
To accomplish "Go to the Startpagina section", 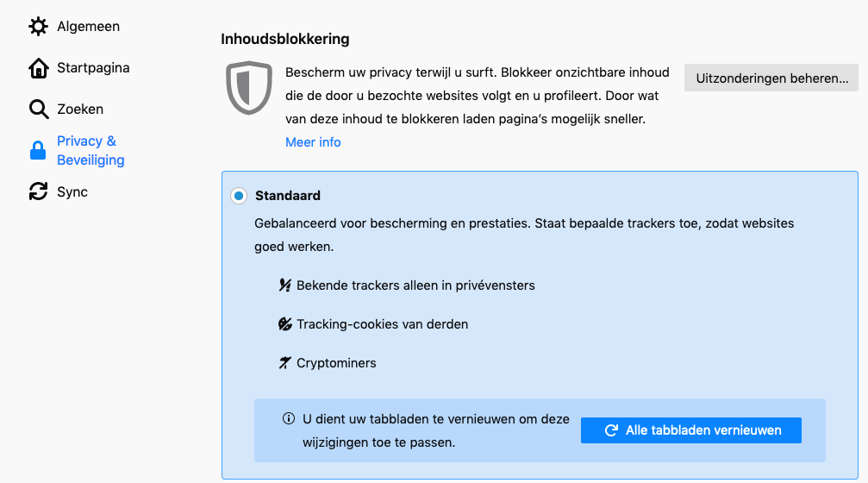I will click(x=93, y=68).
